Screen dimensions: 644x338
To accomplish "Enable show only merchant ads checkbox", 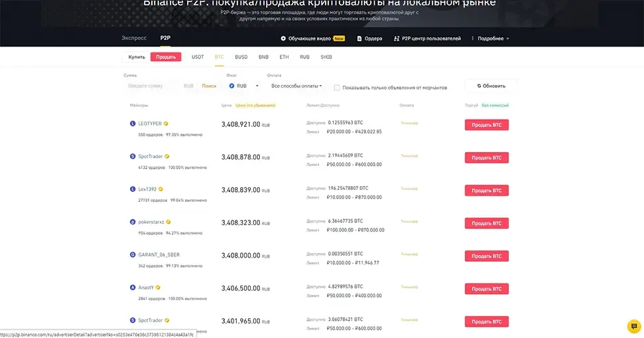I will 337,88.
